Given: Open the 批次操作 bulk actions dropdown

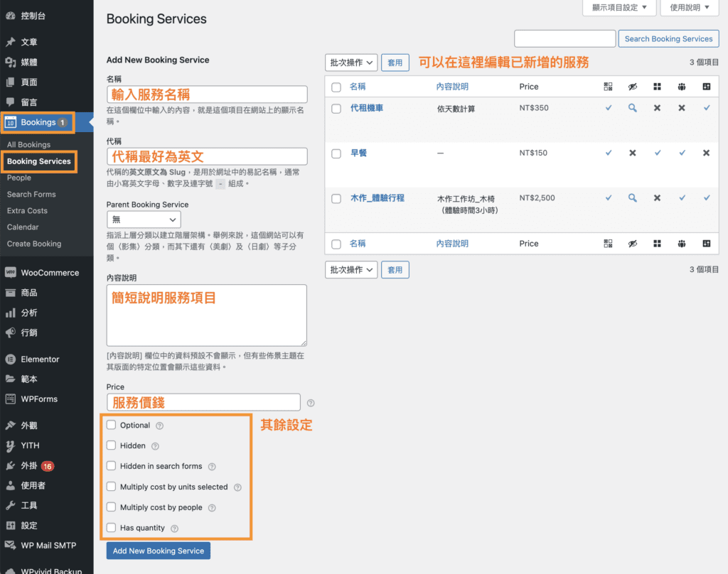Looking at the screenshot, I should [350, 63].
